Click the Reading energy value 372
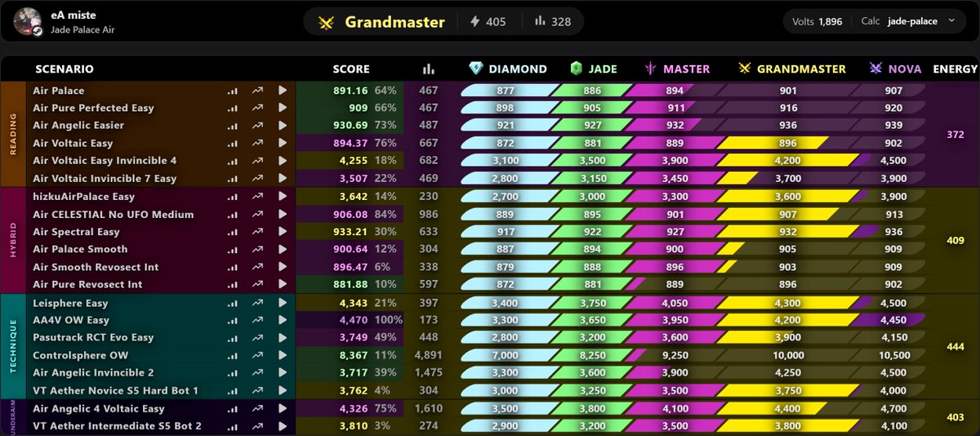The height and width of the screenshot is (436, 980). 955,134
